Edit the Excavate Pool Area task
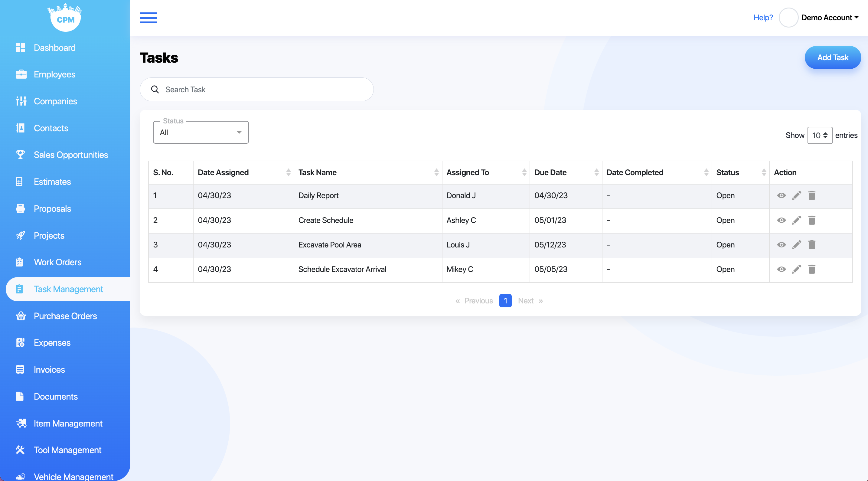Image resolution: width=868 pixels, height=481 pixels. click(x=797, y=245)
